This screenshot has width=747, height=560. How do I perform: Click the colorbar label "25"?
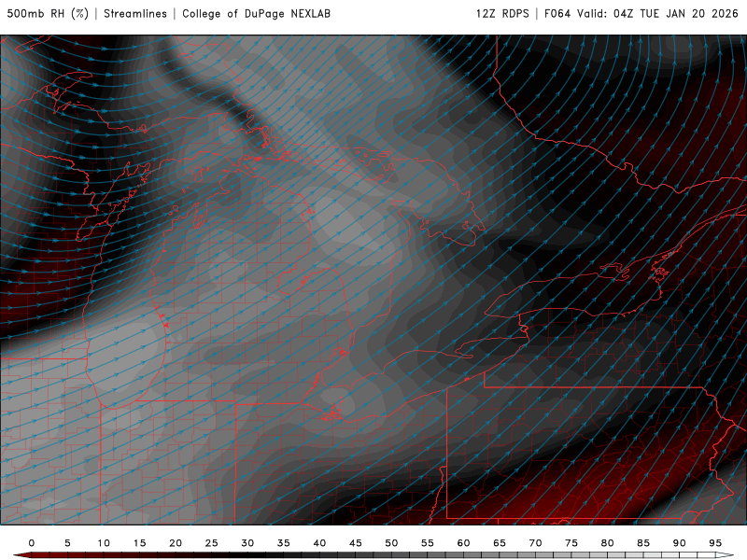point(212,543)
